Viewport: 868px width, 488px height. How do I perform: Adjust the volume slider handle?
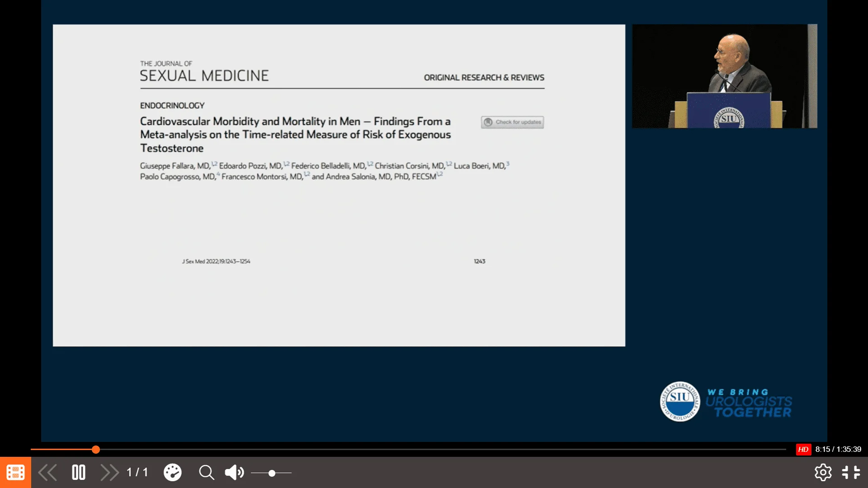pos(272,473)
